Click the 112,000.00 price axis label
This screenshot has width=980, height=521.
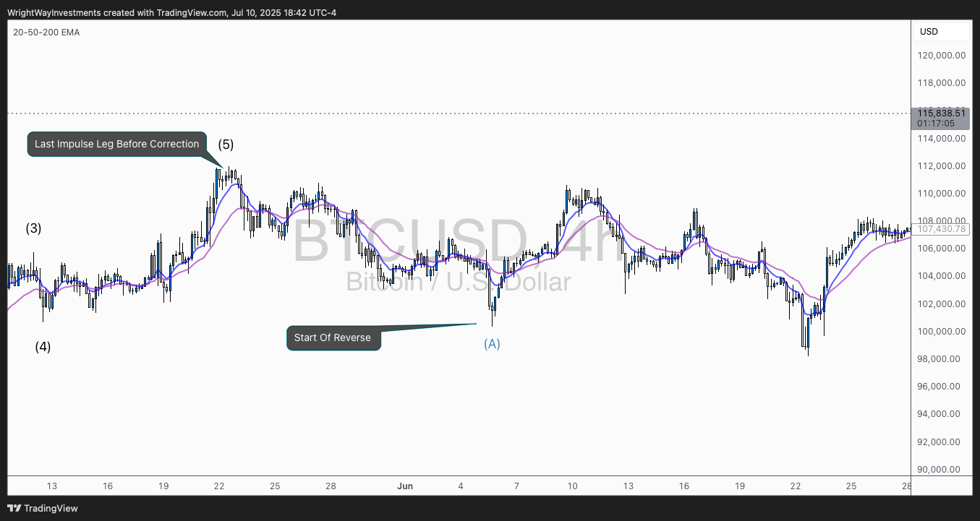(942, 165)
